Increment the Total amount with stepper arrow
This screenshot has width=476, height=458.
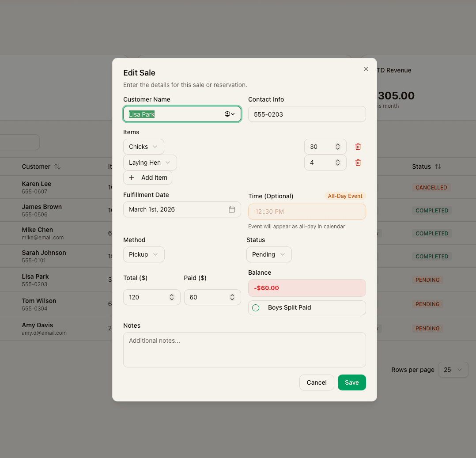point(172,295)
